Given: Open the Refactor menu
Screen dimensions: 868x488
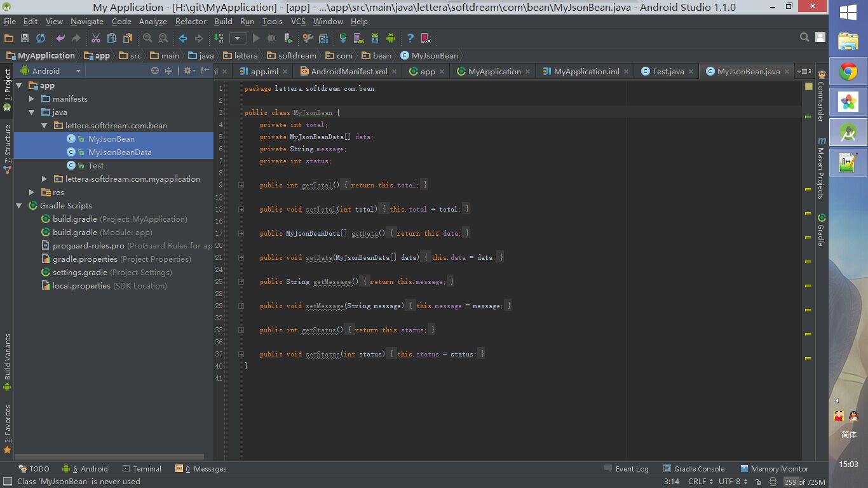Looking at the screenshot, I should (x=191, y=22).
